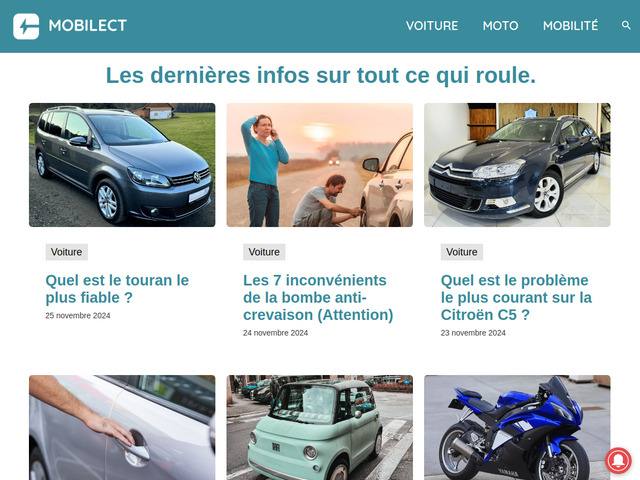Open the mint green Fiat Topolino thumbnail
The image size is (640, 480).
[320, 428]
